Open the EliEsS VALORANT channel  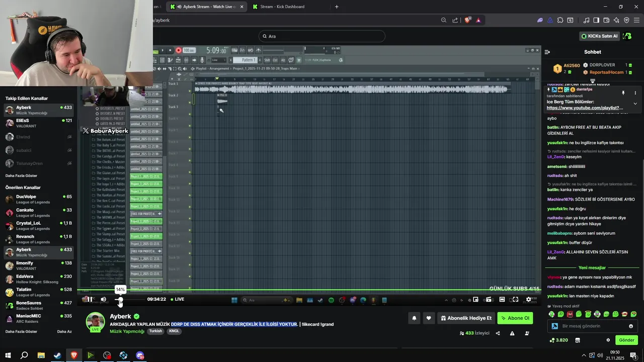pos(39,123)
